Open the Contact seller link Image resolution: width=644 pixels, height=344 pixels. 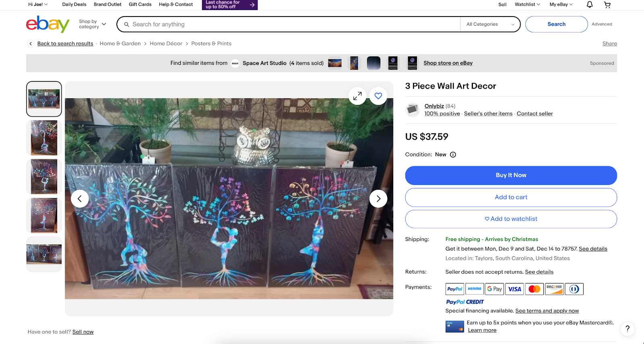[x=534, y=114]
